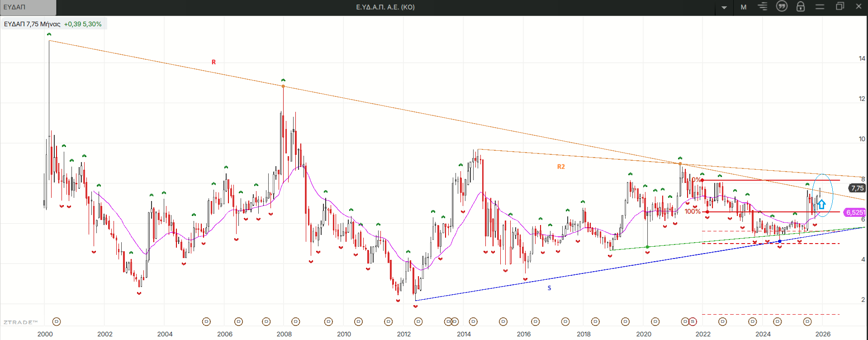Select the blue S support line label
868x340 pixels.
[549, 288]
